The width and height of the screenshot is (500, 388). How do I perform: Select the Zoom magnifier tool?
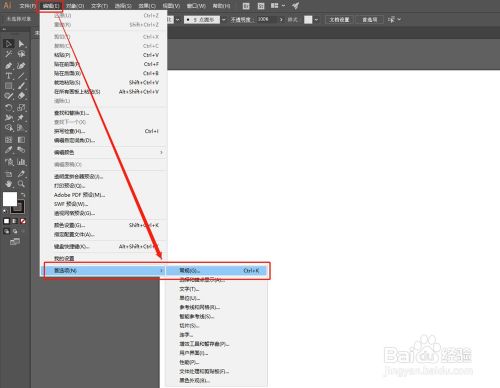[x=21, y=184]
